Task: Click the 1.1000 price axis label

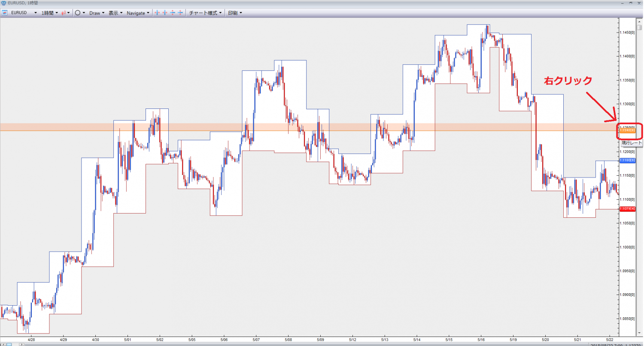Action: tap(627, 247)
